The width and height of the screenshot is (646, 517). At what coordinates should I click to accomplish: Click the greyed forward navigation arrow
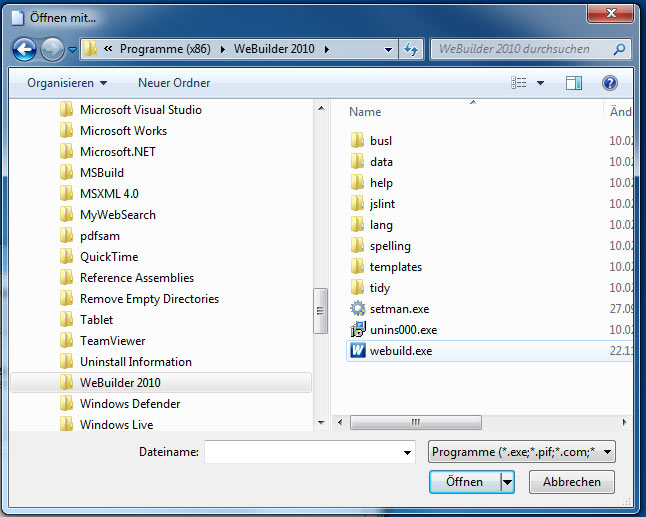coord(52,49)
